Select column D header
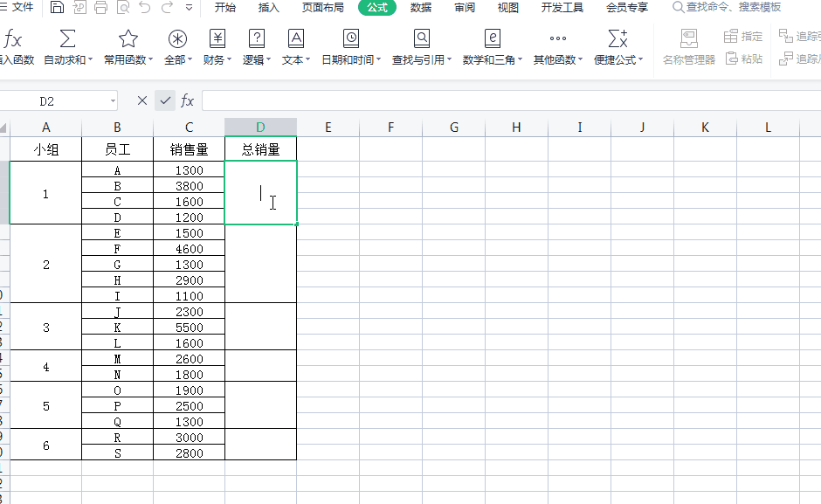 [x=260, y=127]
